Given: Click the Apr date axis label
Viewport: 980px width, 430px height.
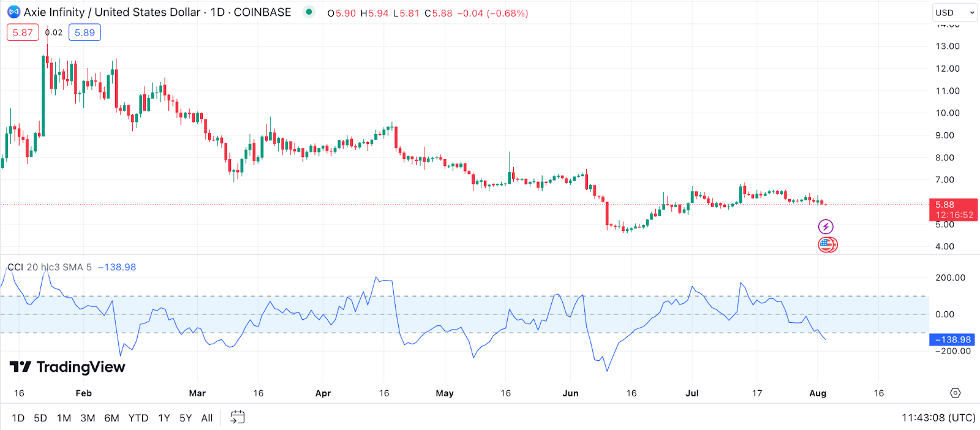Looking at the screenshot, I should point(323,393).
